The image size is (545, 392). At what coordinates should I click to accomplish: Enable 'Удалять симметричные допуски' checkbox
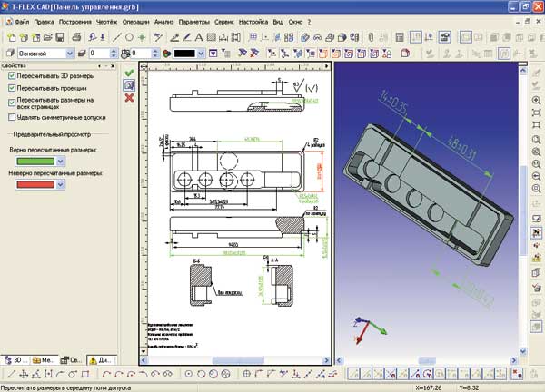[x=12, y=117]
